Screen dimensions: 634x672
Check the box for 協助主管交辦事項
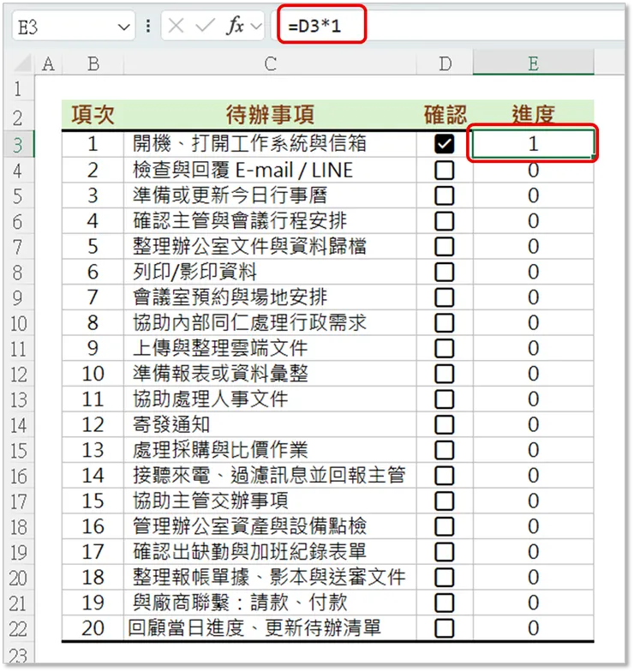(x=444, y=501)
